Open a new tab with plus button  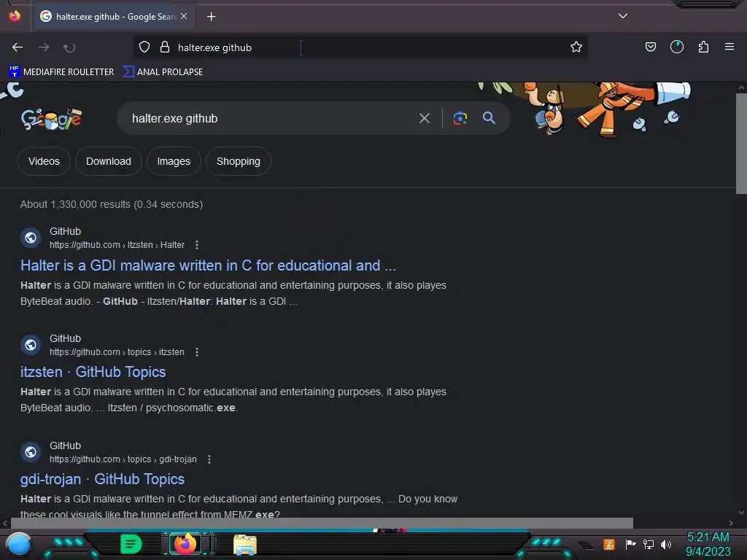211,17
